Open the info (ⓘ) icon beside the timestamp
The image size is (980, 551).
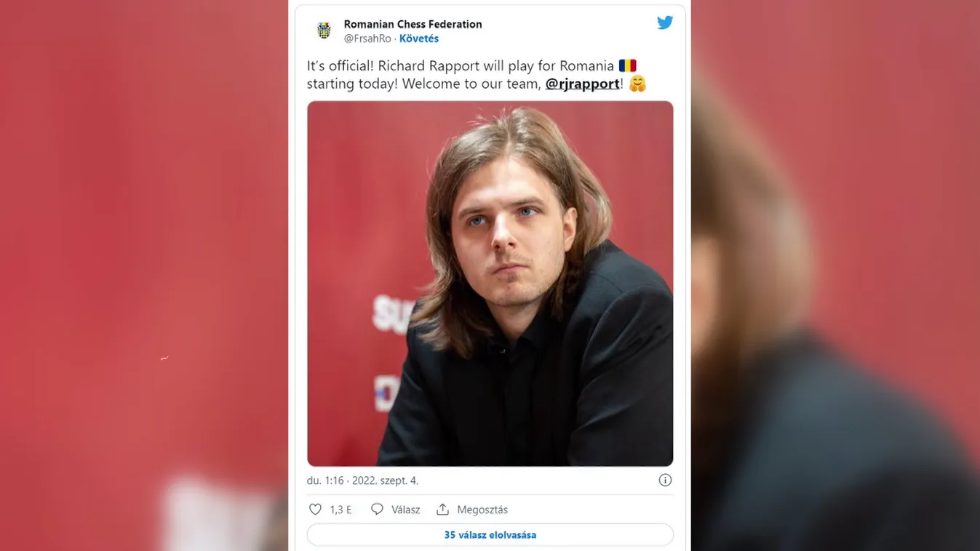pos(664,480)
